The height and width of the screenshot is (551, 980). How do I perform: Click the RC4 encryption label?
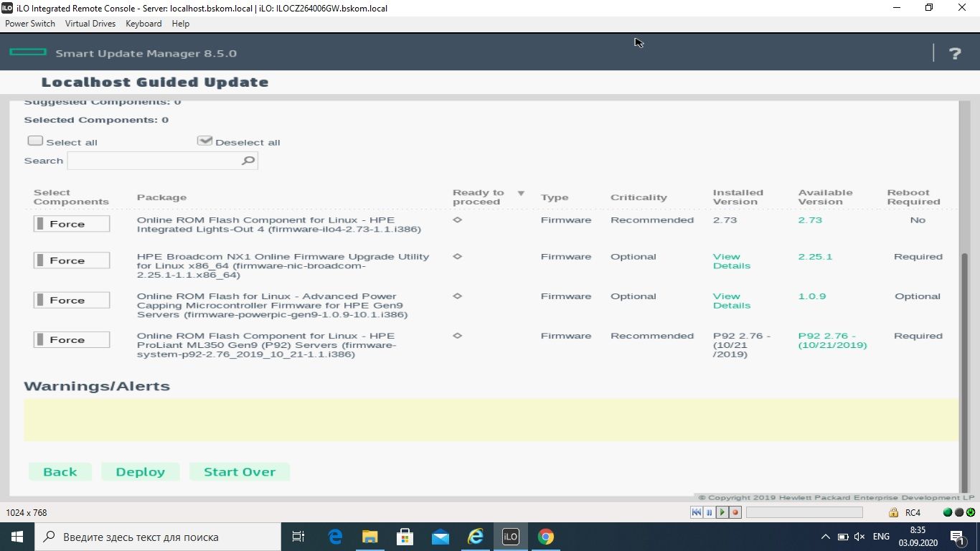point(913,512)
